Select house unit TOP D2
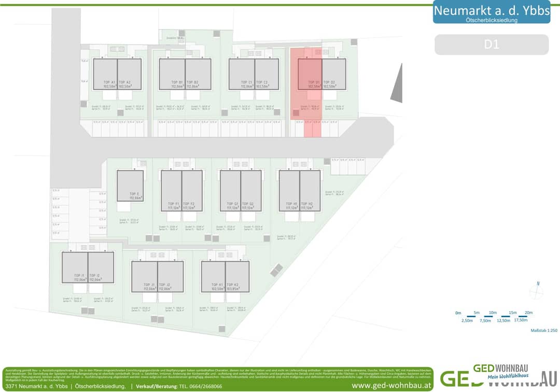This screenshot has width=560, height=392. click(334, 74)
